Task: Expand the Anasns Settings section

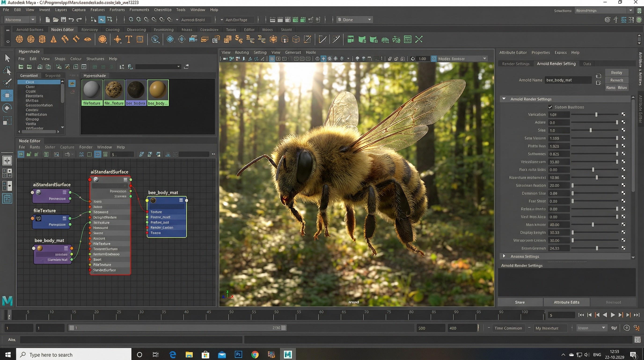Action: (504, 256)
